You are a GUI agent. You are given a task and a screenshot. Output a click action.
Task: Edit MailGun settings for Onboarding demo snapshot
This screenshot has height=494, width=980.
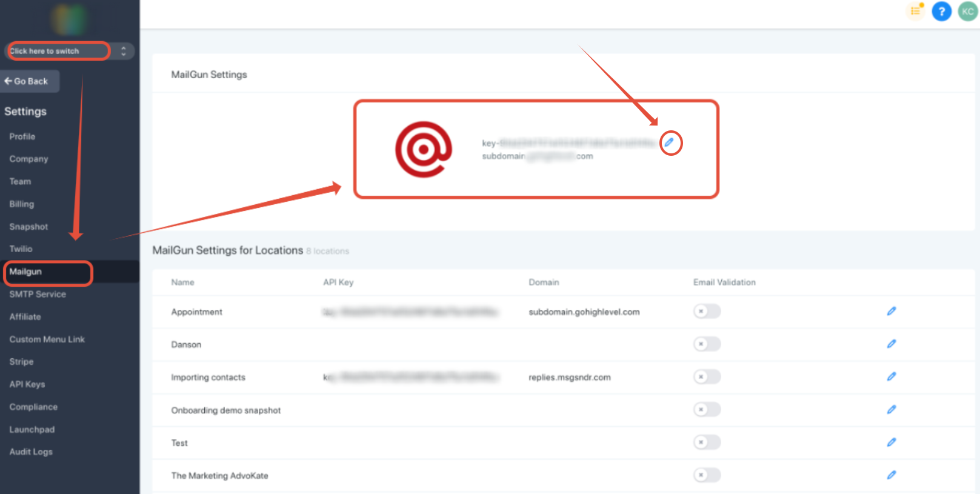coord(892,410)
